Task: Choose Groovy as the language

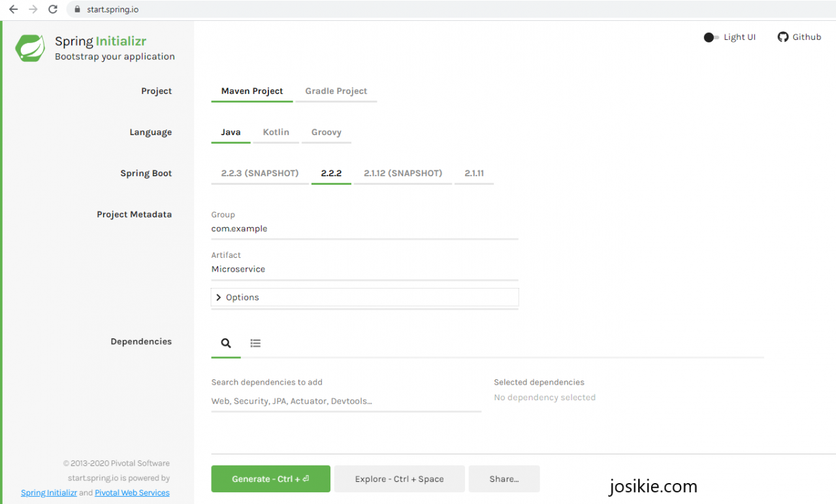Action: point(326,132)
